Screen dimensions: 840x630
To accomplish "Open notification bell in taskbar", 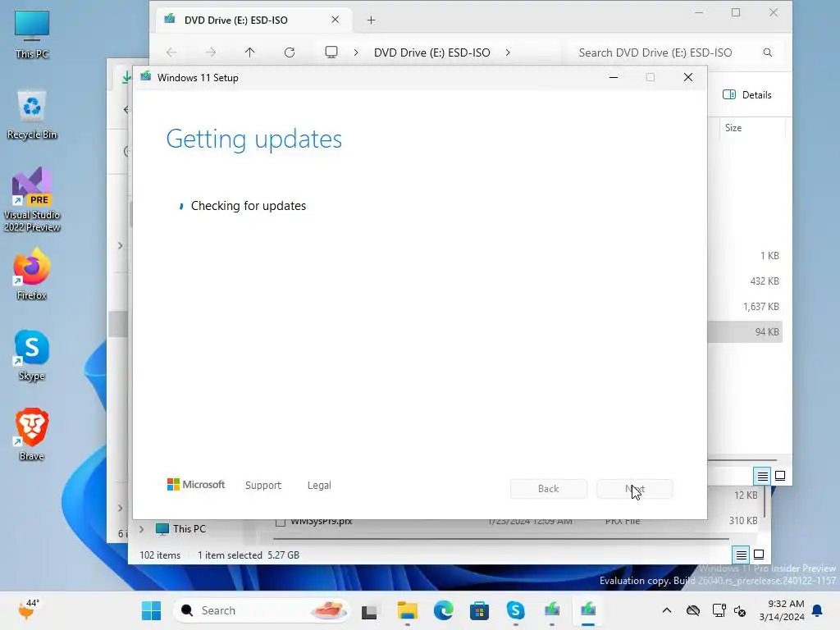I will (x=818, y=610).
